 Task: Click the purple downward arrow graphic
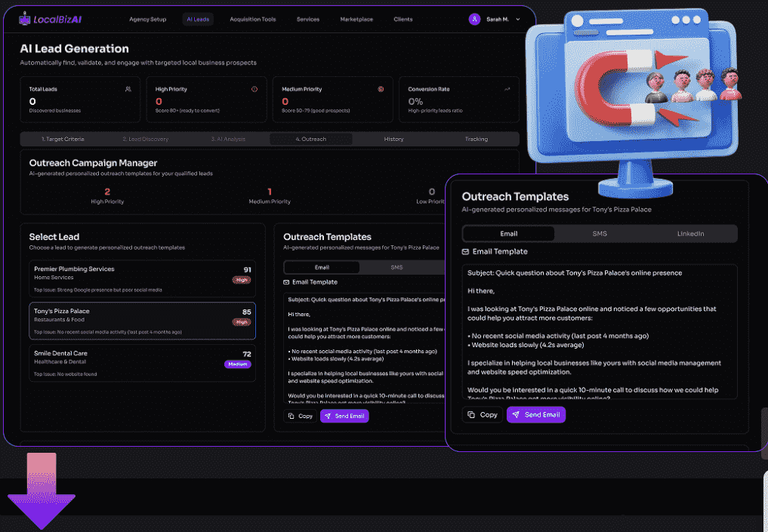tap(42, 491)
